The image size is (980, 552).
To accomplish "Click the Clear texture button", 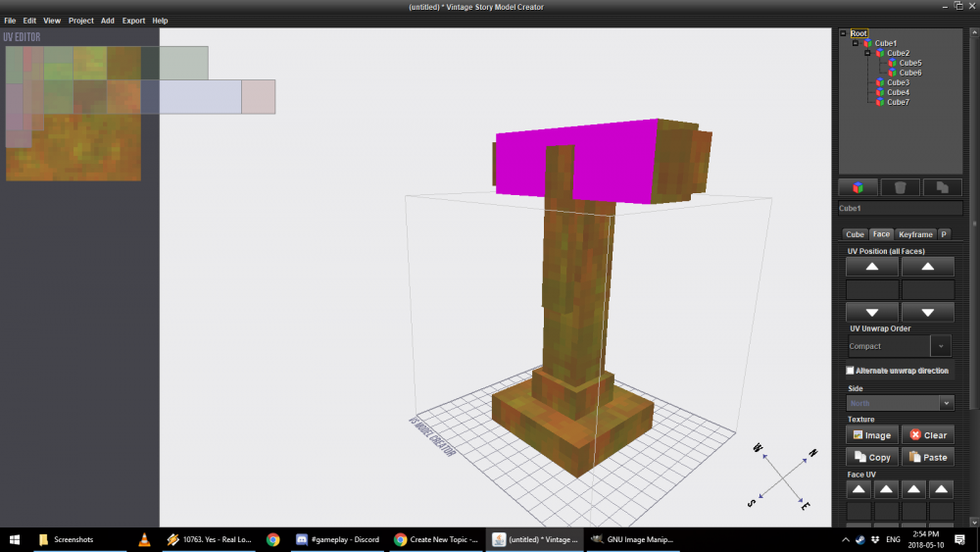I will [x=926, y=435].
